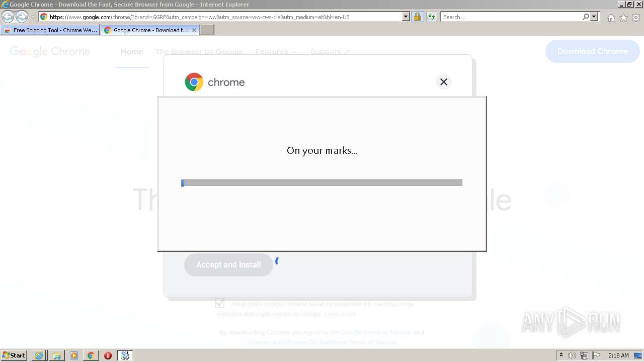Go back with the browser Back arrow
This screenshot has height=362, width=644.
[8, 17]
